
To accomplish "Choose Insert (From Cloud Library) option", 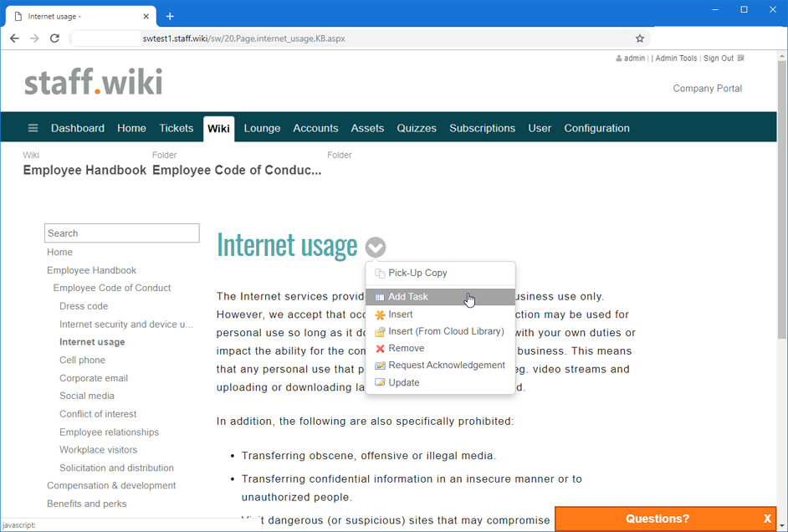I will click(440, 331).
